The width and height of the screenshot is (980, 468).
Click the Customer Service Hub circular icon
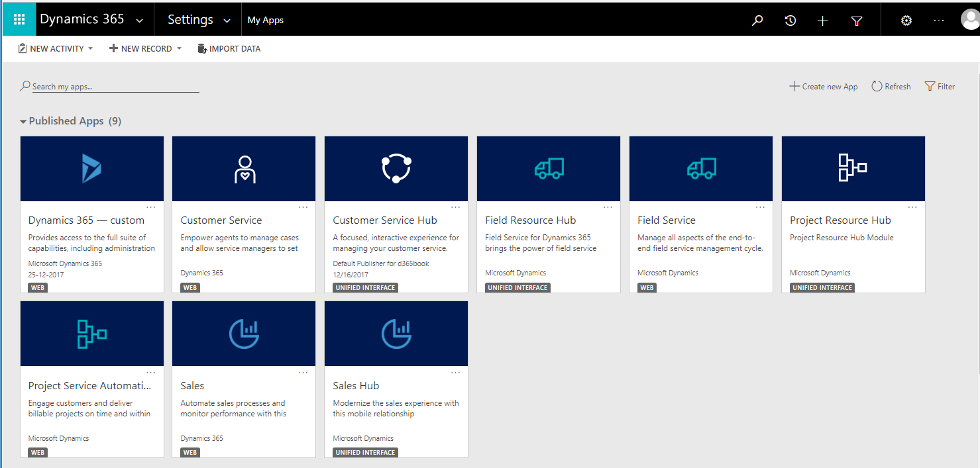point(396,169)
